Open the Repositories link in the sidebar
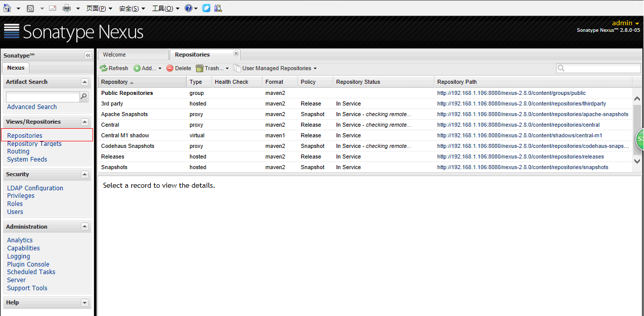This screenshot has height=316, width=644. click(x=25, y=136)
